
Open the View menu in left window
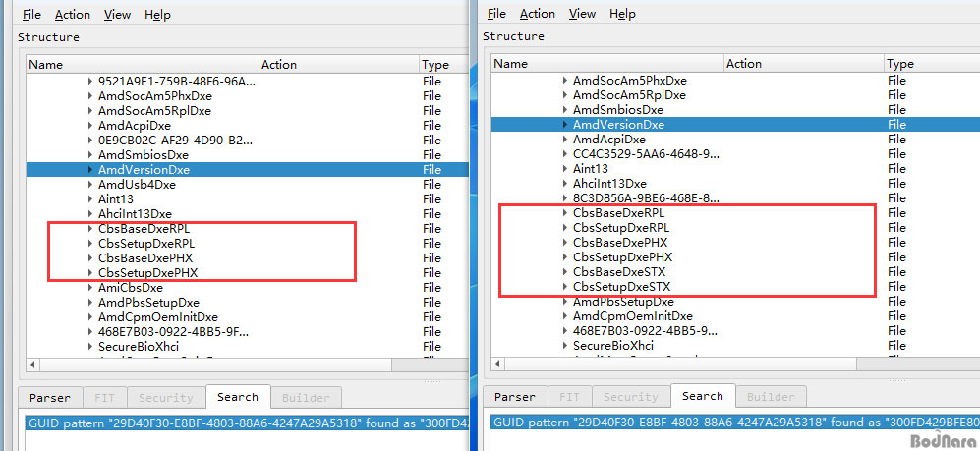[x=117, y=15]
